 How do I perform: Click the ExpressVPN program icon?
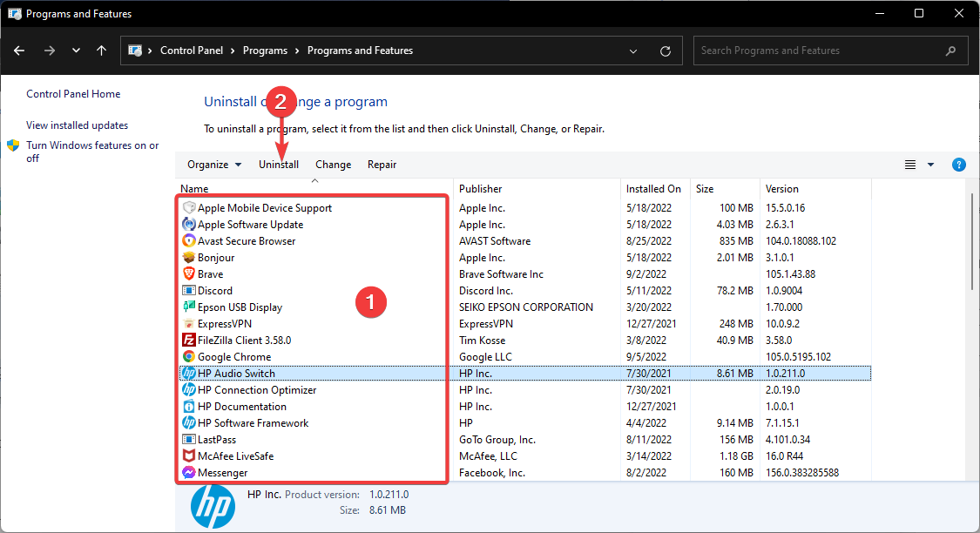point(189,324)
